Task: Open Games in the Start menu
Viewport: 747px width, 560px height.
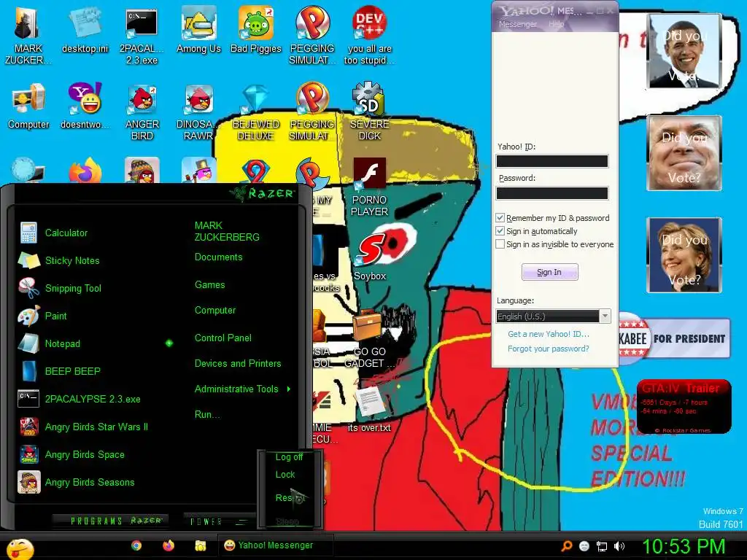Action: [209, 284]
